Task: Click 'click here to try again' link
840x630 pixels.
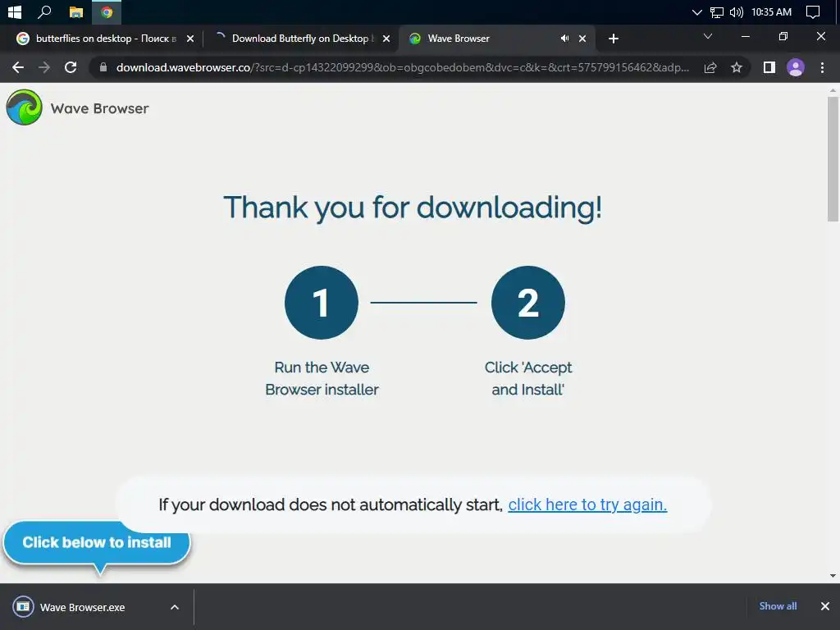Action: tap(587, 504)
